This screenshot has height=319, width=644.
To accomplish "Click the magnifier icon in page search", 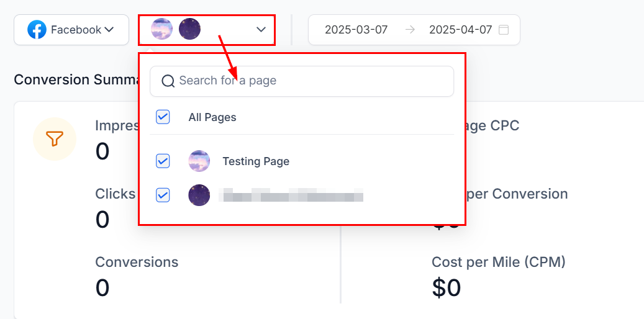I will tap(168, 81).
